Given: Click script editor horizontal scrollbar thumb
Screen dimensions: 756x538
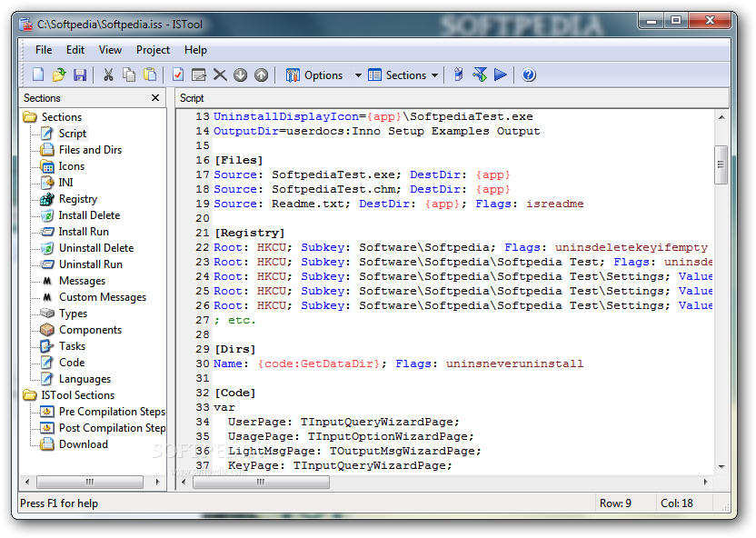Looking at the screenshot, I should 261,482.
